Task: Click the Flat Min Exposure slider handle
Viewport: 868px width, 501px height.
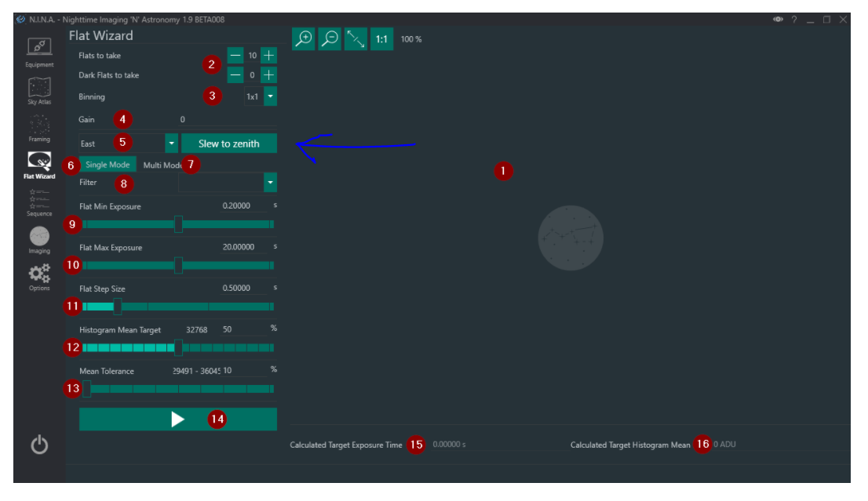Action: [x=178, y=224]
